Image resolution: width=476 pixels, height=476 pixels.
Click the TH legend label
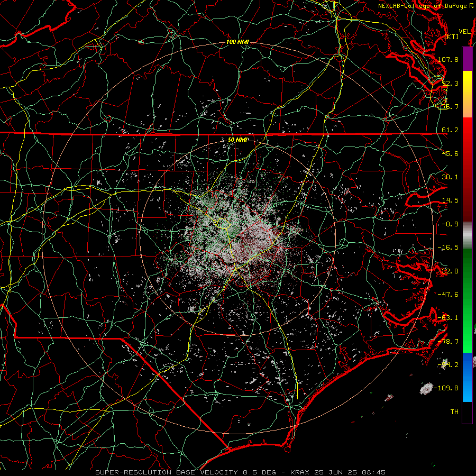click(454, 412)
